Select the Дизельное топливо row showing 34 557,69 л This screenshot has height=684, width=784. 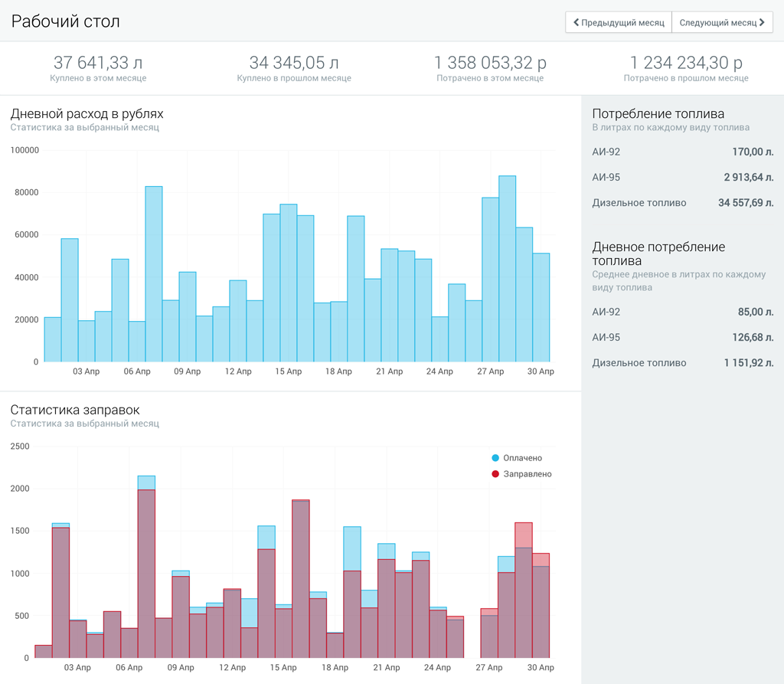[x=682, y=203]
